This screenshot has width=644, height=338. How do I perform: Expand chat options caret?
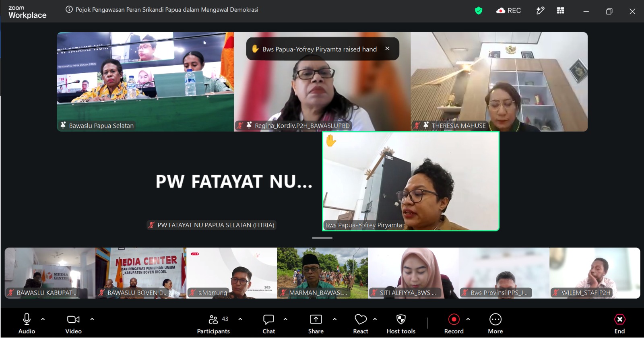[x=285, y=319]
